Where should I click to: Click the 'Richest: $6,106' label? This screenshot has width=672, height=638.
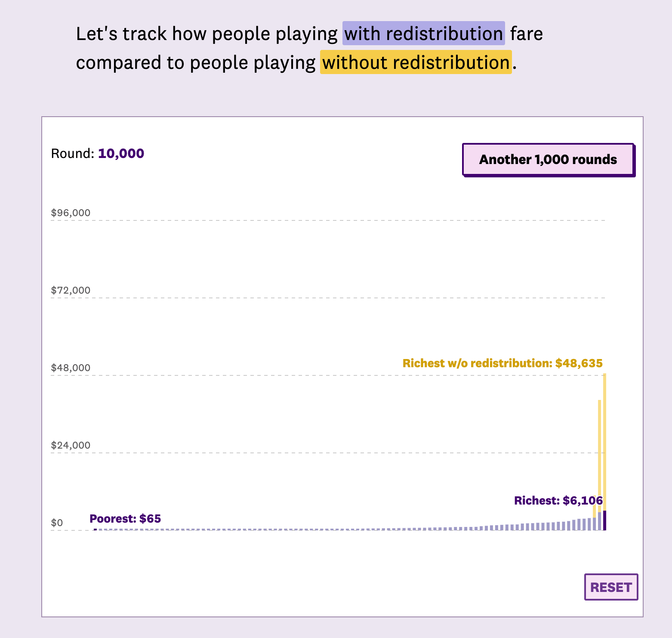[x=558, y=501]
